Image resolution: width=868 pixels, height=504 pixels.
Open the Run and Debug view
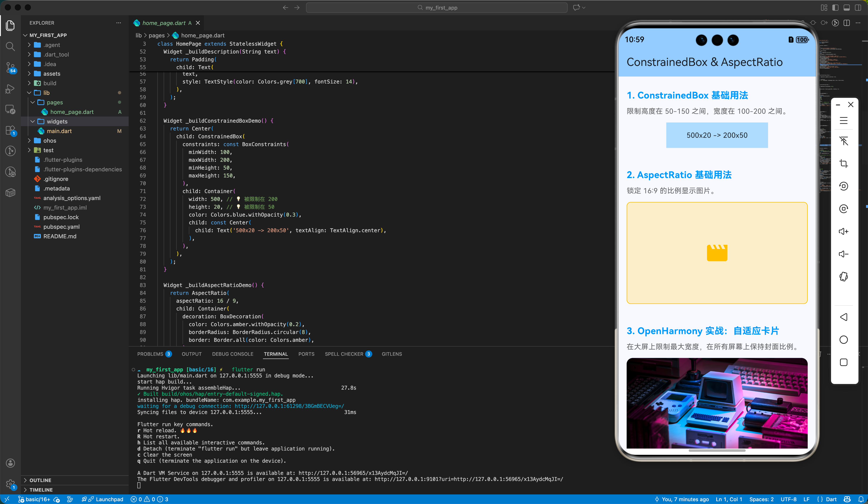[10, 88]
